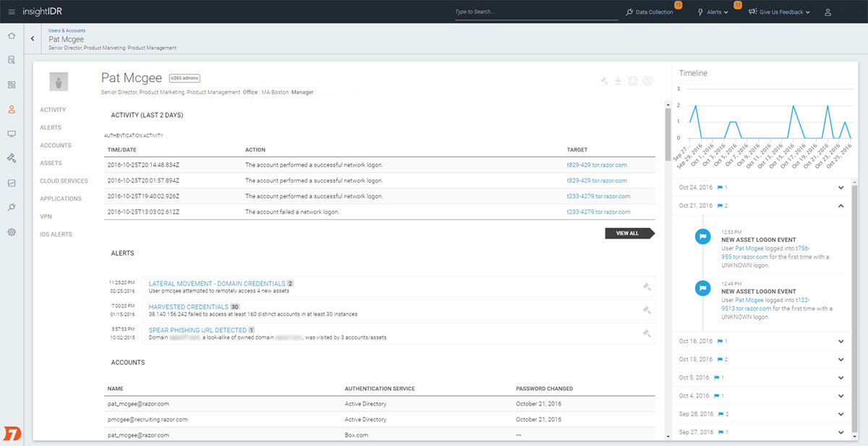Jump to the CLOUD SERVICES section tab
Image resolution: width=868 pixels, height=446 pixels.
[x=64, y=181]
